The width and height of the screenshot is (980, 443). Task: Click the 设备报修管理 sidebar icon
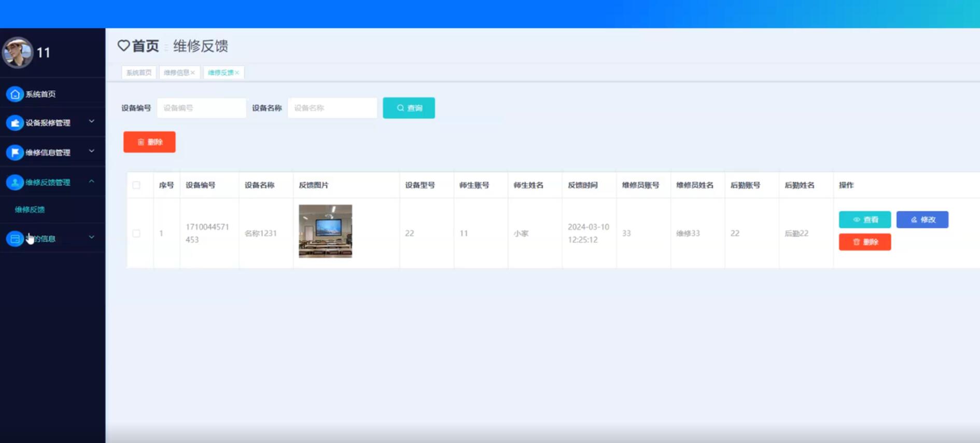pyautogui.click(x=15, y=123)
